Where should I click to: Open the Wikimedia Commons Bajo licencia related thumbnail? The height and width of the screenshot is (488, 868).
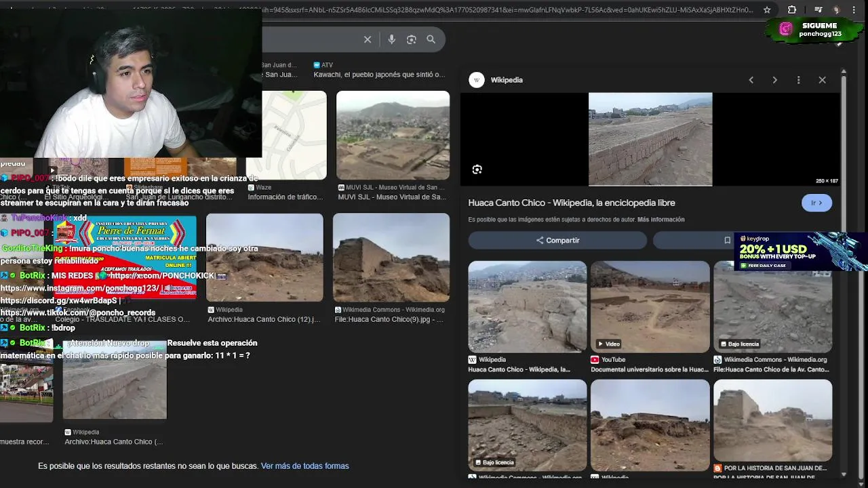click(x=772, y=306)
